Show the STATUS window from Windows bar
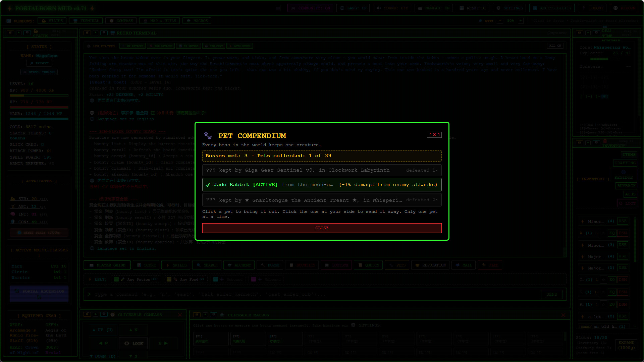This screenshot has width=644, height=362. tap(52, 21)
